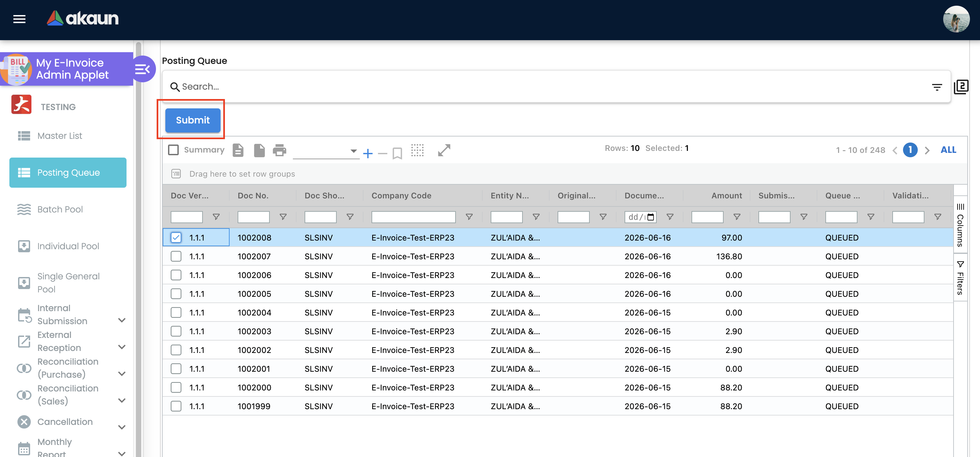Screen dimensions: 980x457
Task: Click the TESTING company logo icon
Action: (x=21, y=105)
